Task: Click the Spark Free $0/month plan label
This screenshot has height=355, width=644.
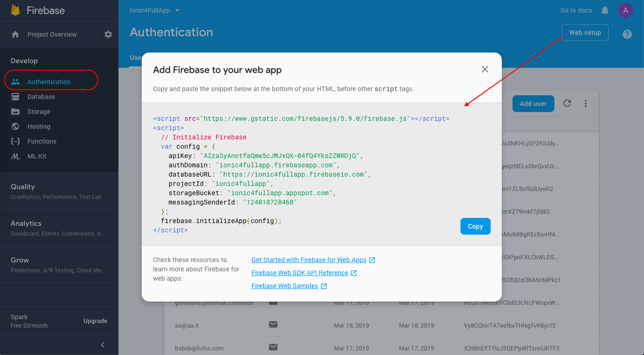Action: tap(29, 321)
